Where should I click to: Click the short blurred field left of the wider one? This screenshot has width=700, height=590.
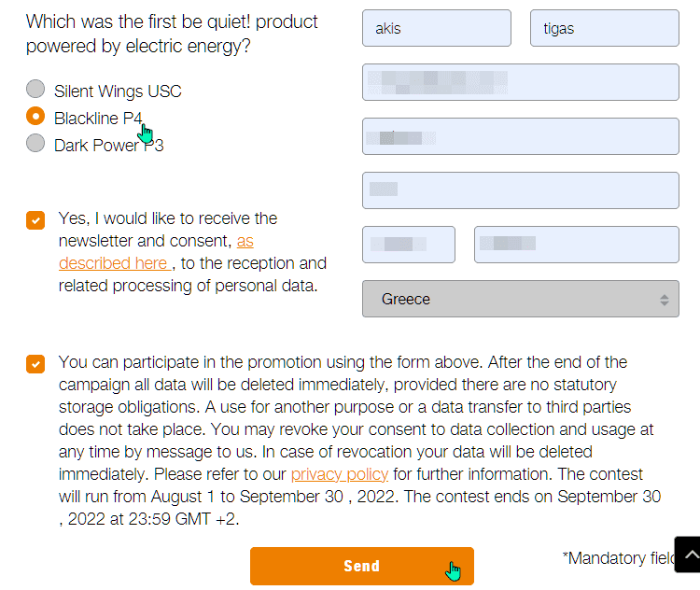coord(409,245)
